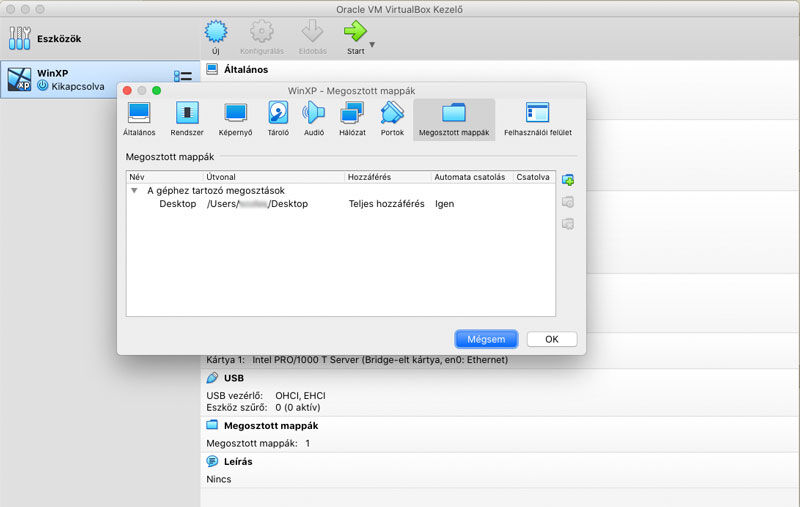This screenshot has height=507, width=800.
Task: Click the Leírás section header in manager
Action: click(x=238, y=461)
